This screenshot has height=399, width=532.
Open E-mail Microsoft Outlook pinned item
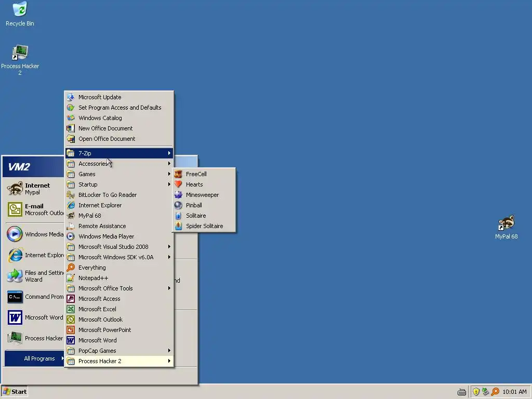[x=35, y=209]
